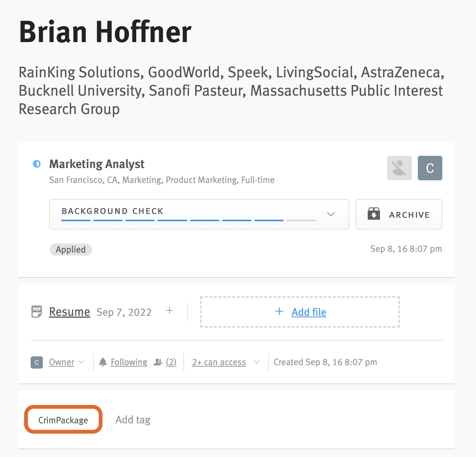Click the Add file link
This screenshot has width=476, height=457.
[x=309, y=312]
